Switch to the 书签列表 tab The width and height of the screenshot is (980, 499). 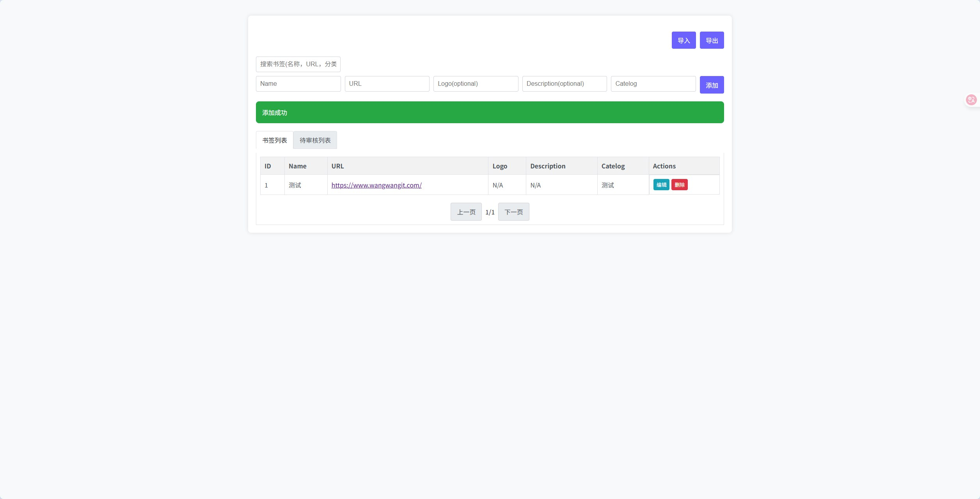[275, 140]
